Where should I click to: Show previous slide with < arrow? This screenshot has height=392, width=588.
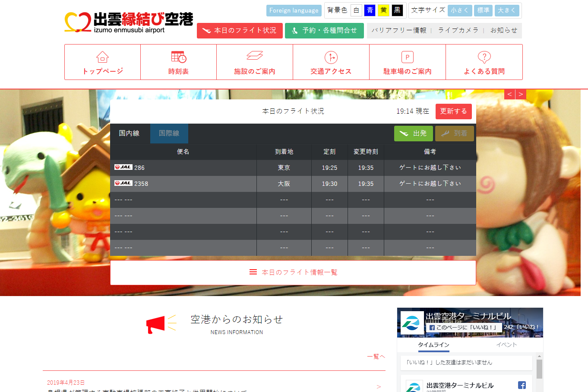(509, 94)
